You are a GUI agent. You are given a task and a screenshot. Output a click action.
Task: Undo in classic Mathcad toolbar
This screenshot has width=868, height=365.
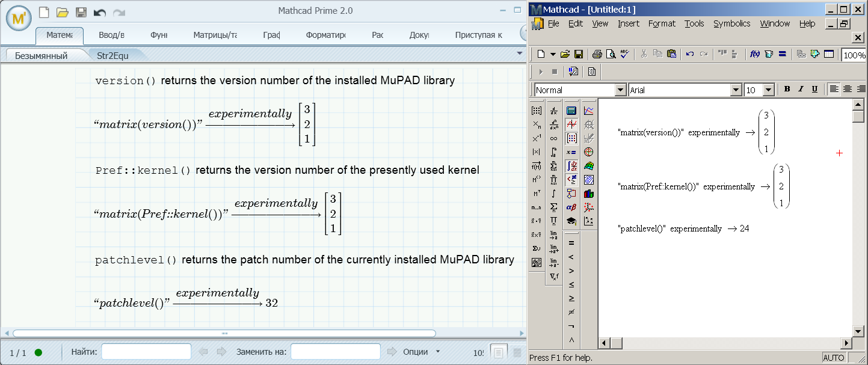690,54
